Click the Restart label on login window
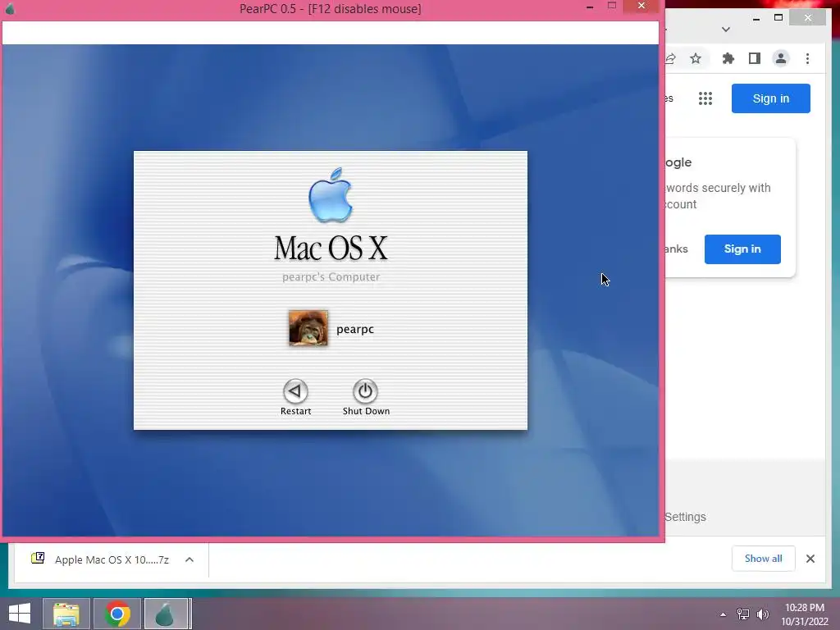840x630 pixels. click(295, 411)
